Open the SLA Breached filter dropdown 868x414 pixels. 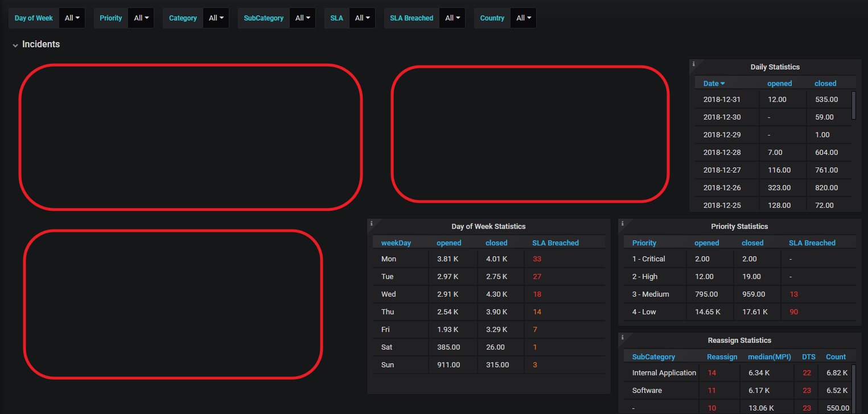point(452,18)
